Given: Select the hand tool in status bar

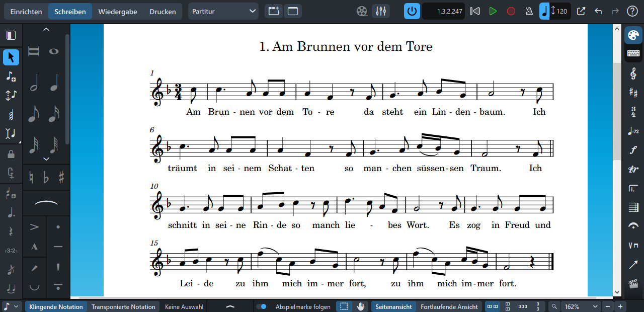Looking at the screenshot, I should tap(360, 306).
